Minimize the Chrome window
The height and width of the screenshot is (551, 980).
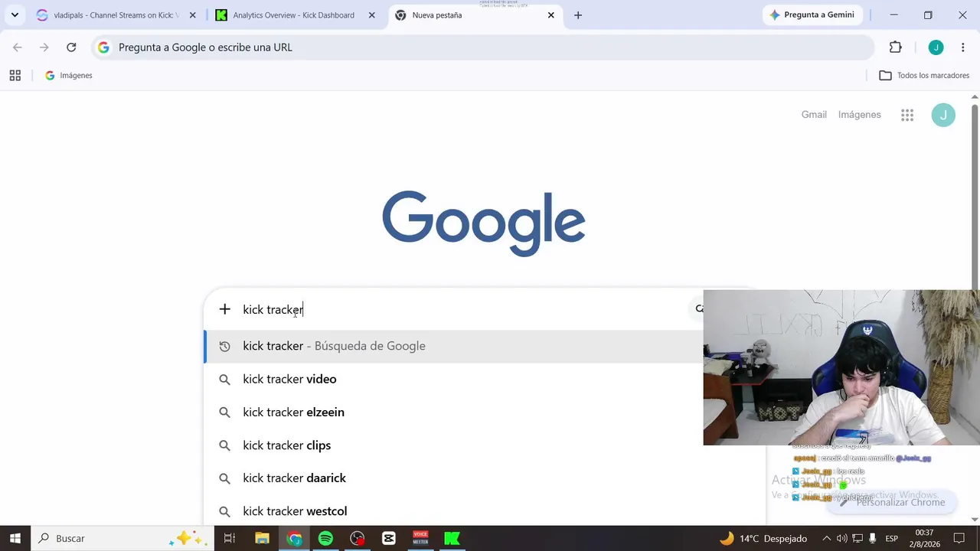(x=893, y=15)
